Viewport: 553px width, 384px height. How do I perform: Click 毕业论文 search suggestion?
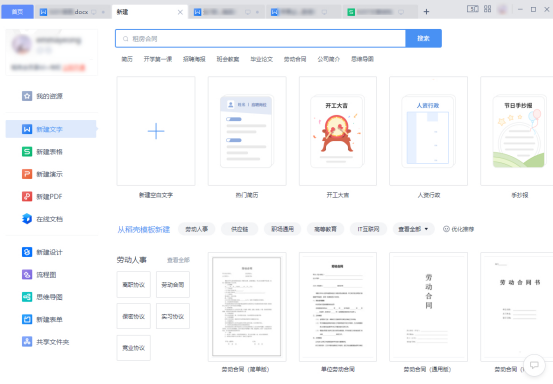261,59
